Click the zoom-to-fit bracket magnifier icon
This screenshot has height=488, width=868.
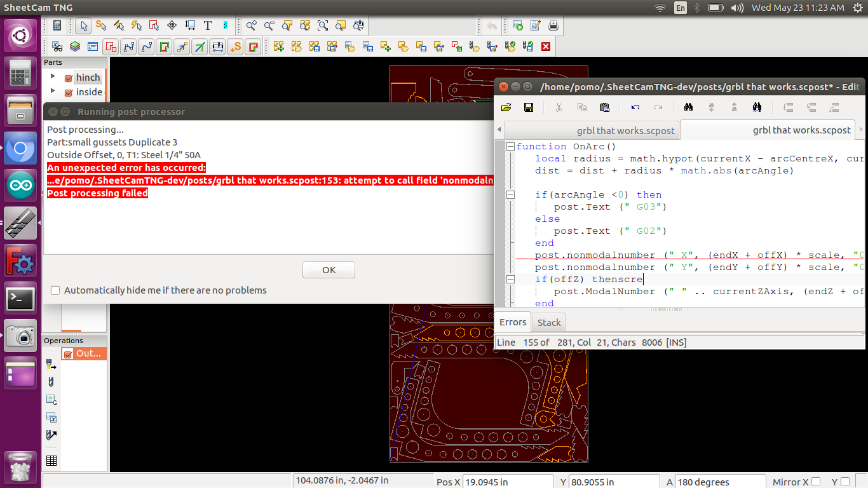[323, 25]
